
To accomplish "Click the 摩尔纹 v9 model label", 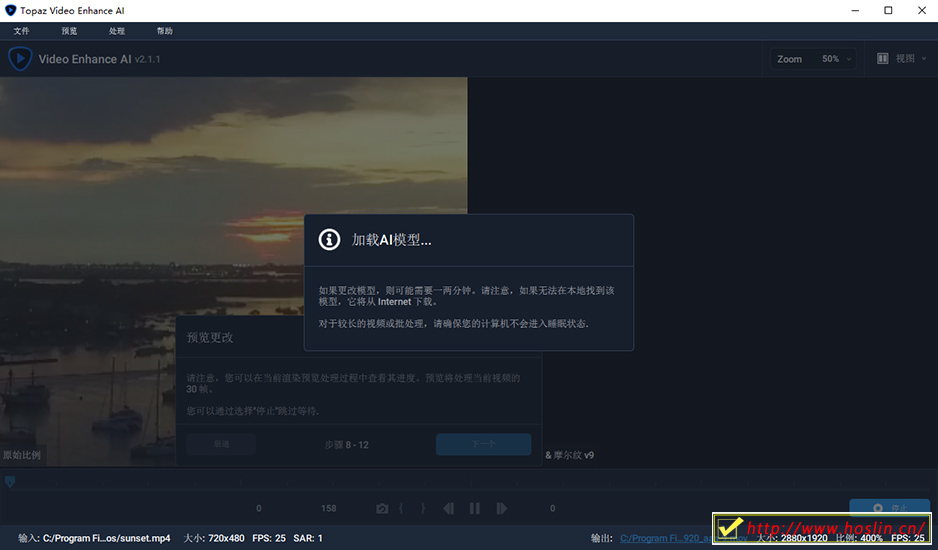I will (574, 455).
